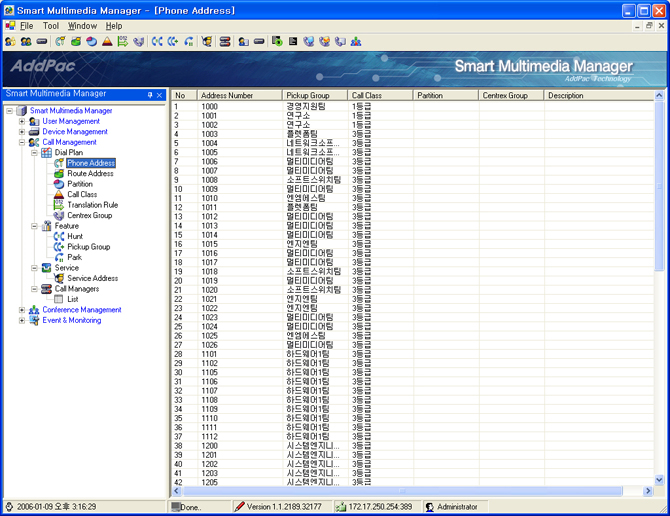This screenshot has height=516, width=670.
Task: Expand the Event & Monitoring tree node
Action: click(22, 320)
